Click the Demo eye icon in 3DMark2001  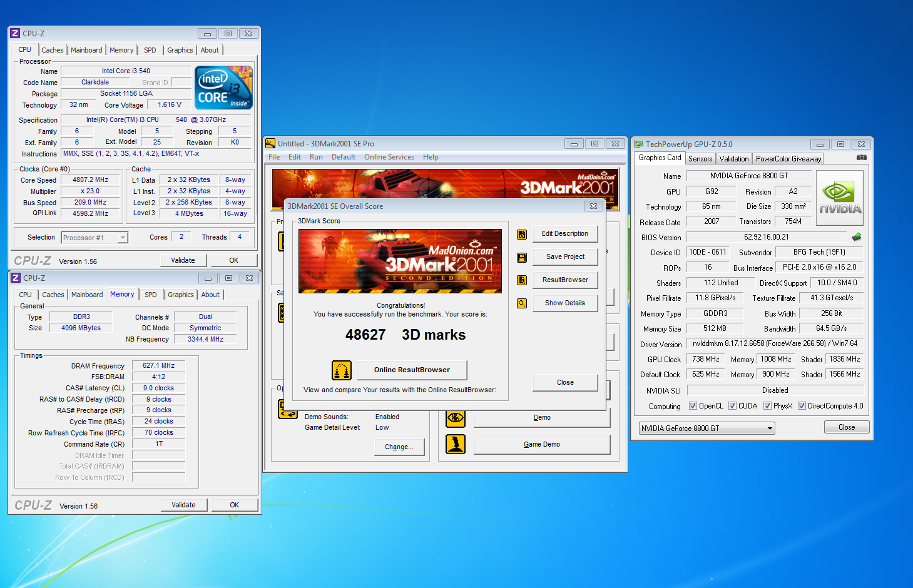(x=456, y=417)
